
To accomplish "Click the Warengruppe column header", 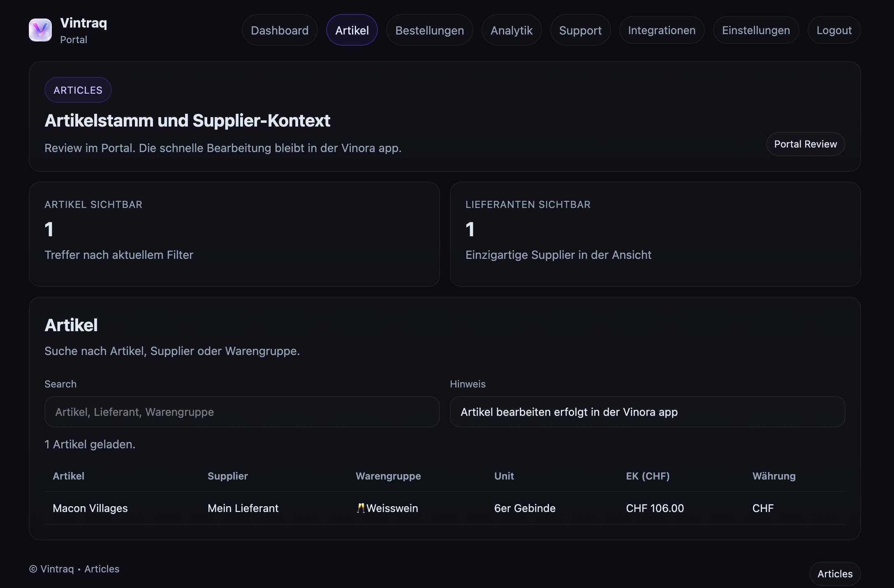I will tap(388, 476).
